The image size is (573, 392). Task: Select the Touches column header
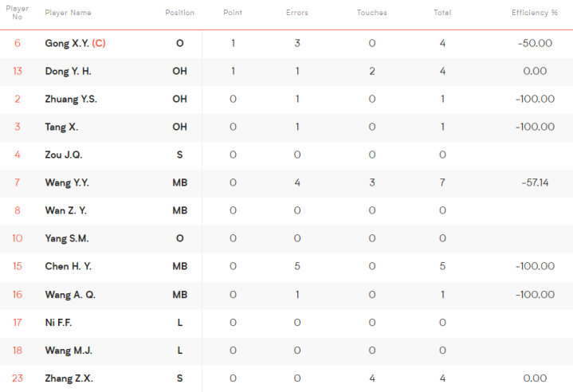coord(371,13)
